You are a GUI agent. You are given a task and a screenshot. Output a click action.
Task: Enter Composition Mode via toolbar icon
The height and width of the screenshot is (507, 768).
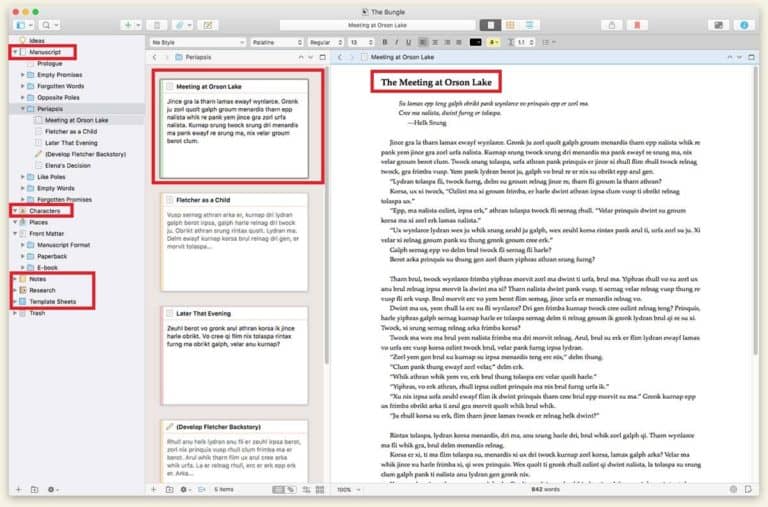coord(718,25)
